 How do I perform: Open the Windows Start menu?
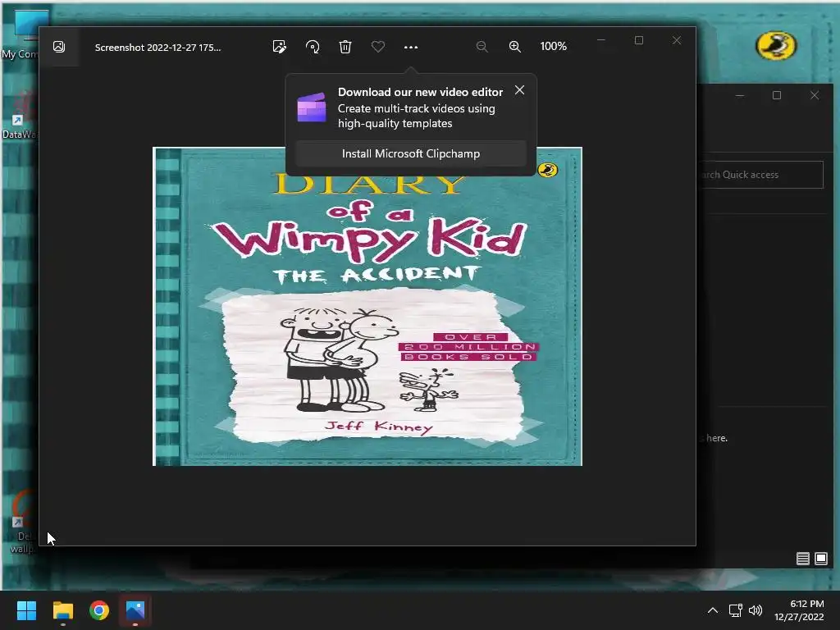point(26,610)
